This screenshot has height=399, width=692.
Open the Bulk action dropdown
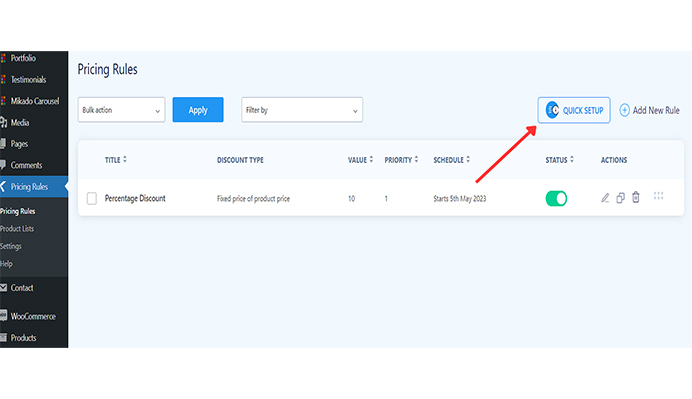pos(121,110)
